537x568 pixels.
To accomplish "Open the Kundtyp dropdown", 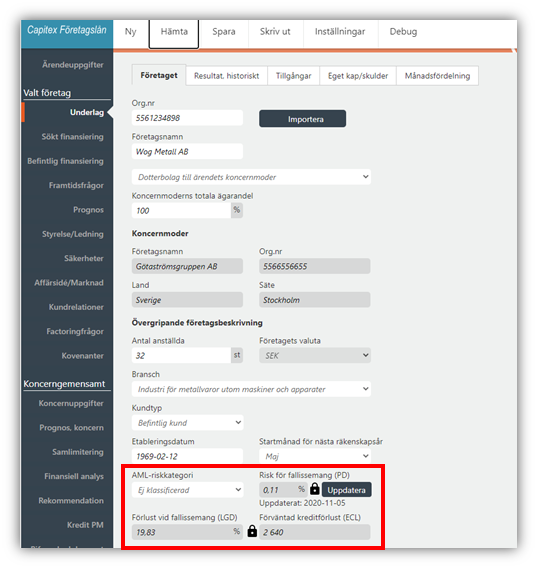I will click(x=187, y=423).
